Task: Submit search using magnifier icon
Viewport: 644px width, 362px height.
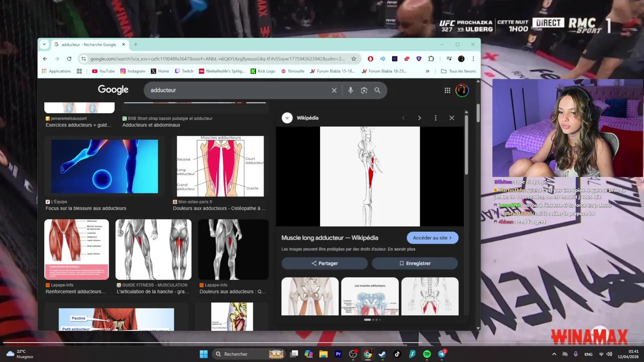Action: tap(377, 90)
